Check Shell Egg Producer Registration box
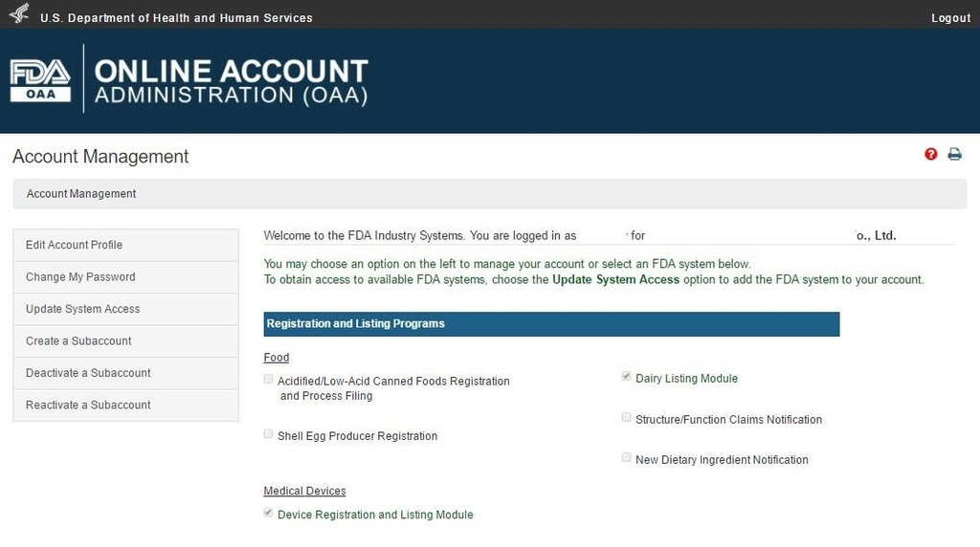The image size is (980, 547). coord(268,434)
